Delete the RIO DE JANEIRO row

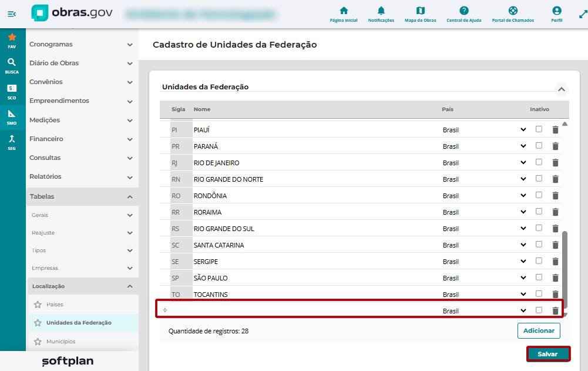[x=555, y=163]
